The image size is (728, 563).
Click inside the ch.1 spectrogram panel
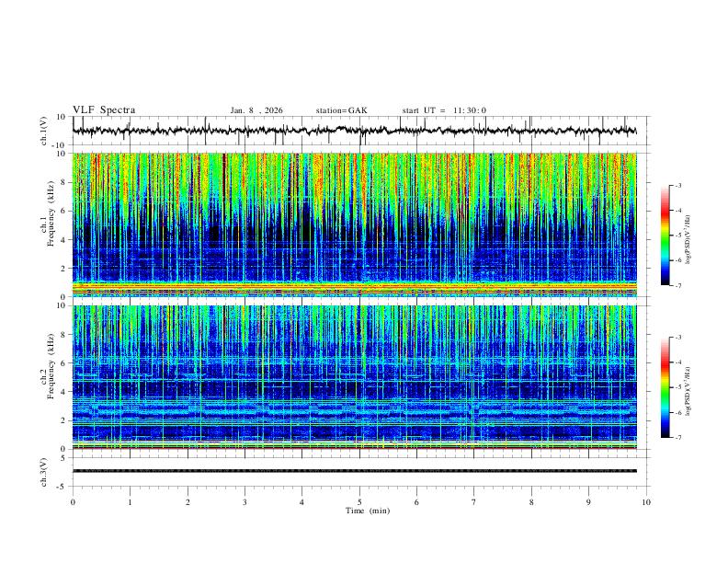point(355,224)
